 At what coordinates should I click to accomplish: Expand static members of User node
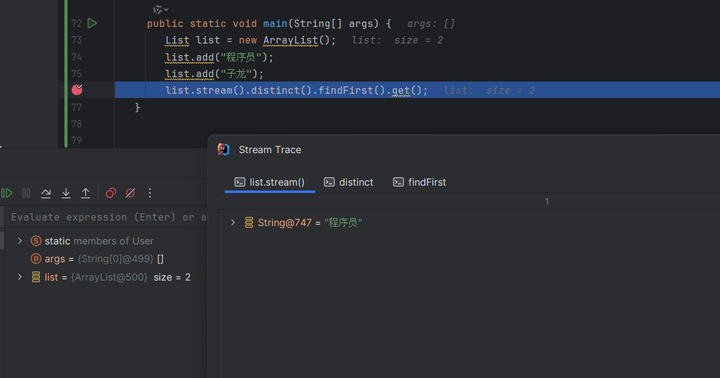click(20, 241)
